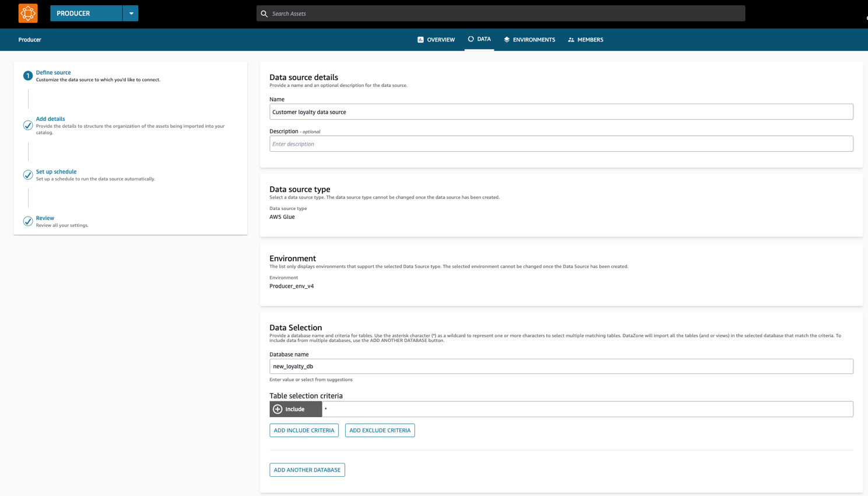Click the step 1 number icon
This screenshot has width=868, height=496.
click(x=28, y=76)
